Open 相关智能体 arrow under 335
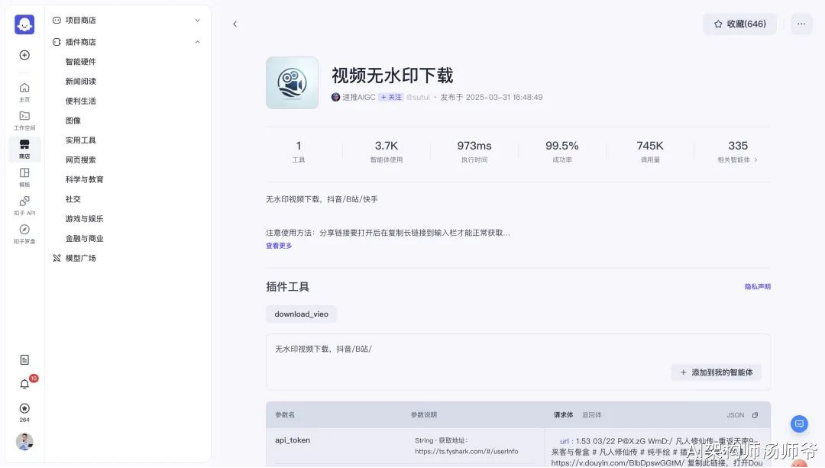This screenshot has height=468, width=825. (x=756, y=160)
